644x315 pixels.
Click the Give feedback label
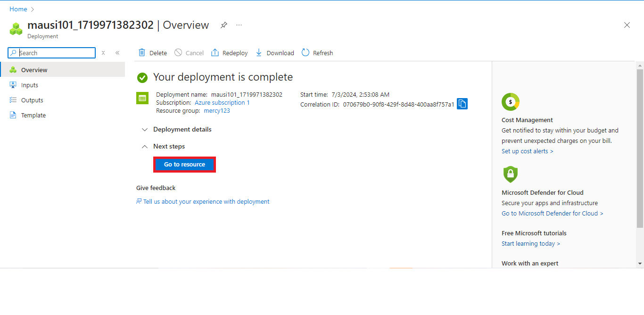[156, 188]
